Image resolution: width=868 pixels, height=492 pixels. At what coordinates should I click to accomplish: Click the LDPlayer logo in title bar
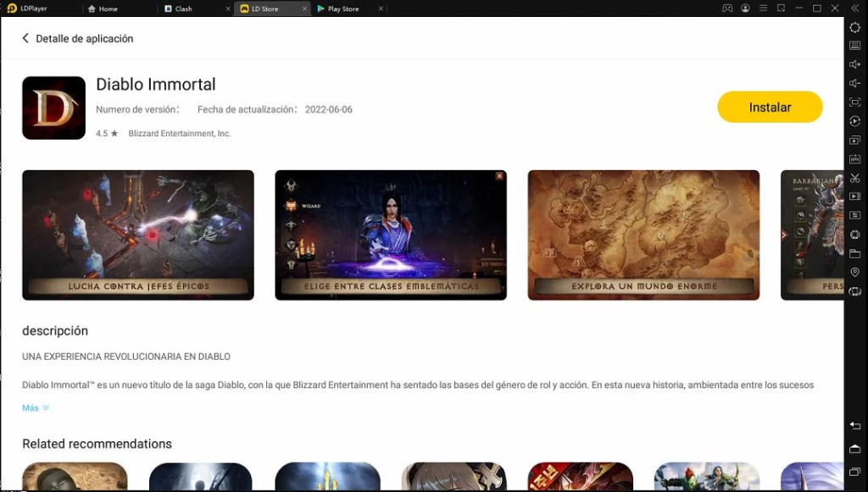coord(12,8)
